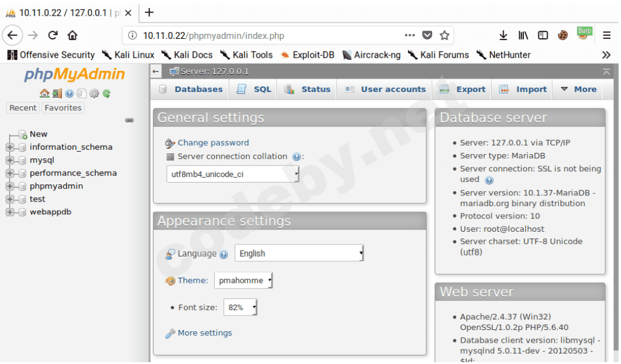Click the page-top collapse icon beside server bar

point(606,72)
